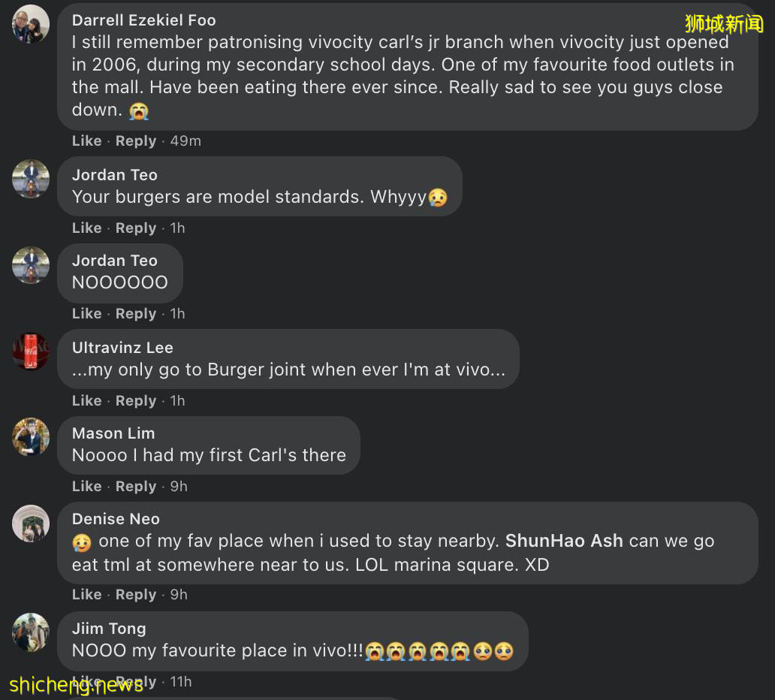This screenshot has height=700, width=775.
Task: Click Jordan Teo's avatar beside burgers comment
Action: pyautogui.click(x=31, y=179)
